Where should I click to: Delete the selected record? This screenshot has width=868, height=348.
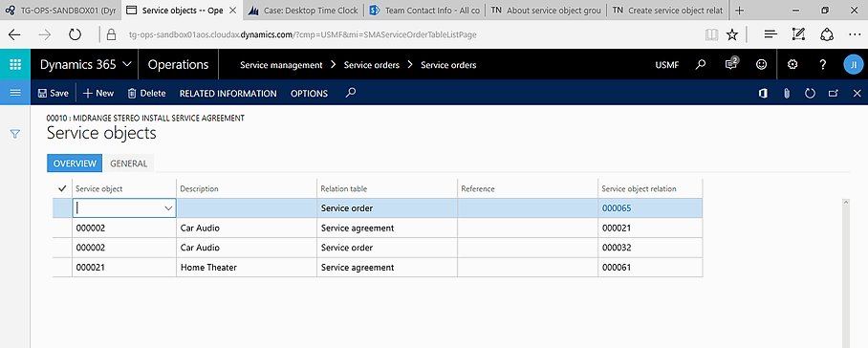146,93
